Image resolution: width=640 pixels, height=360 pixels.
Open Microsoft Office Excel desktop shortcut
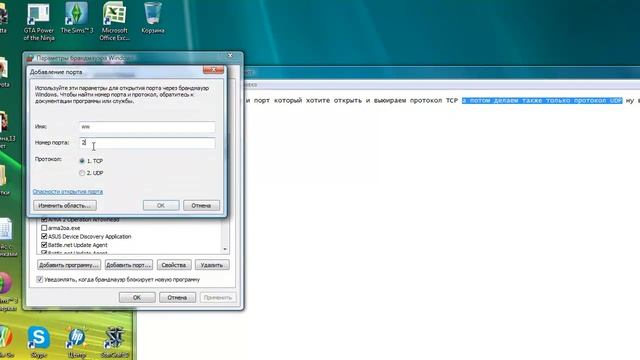pos(114,21)
